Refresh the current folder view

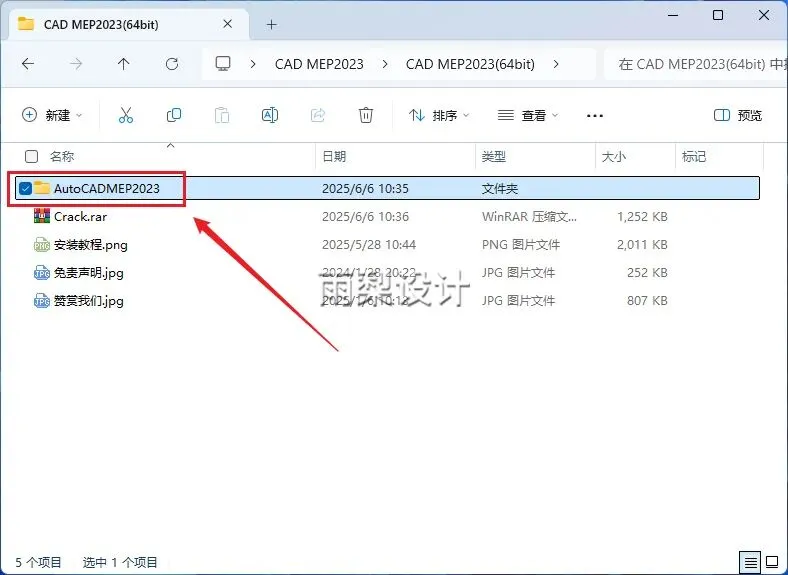click(172, 64)
